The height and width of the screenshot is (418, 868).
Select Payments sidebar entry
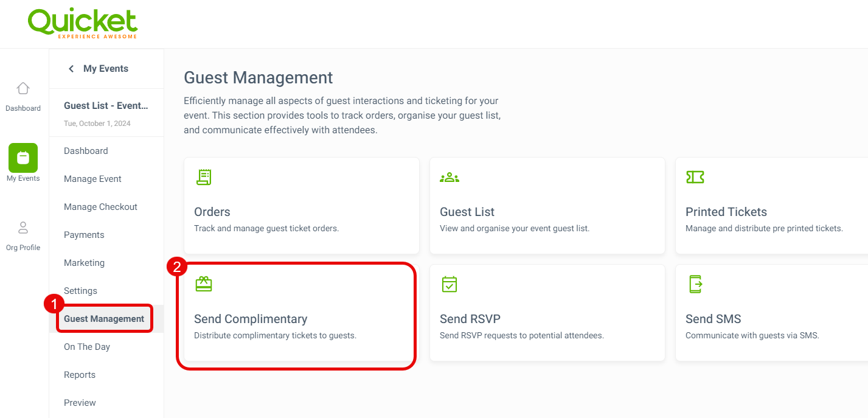pos(84,235)
